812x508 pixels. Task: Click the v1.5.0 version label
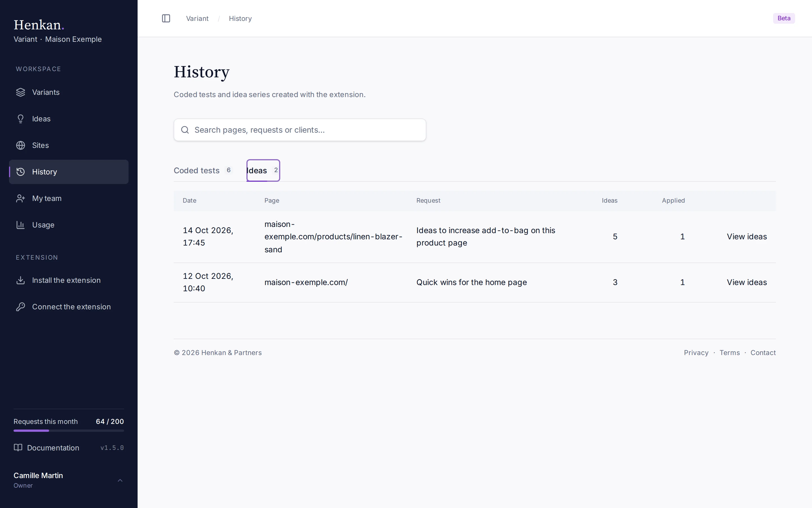coord(112,448)
